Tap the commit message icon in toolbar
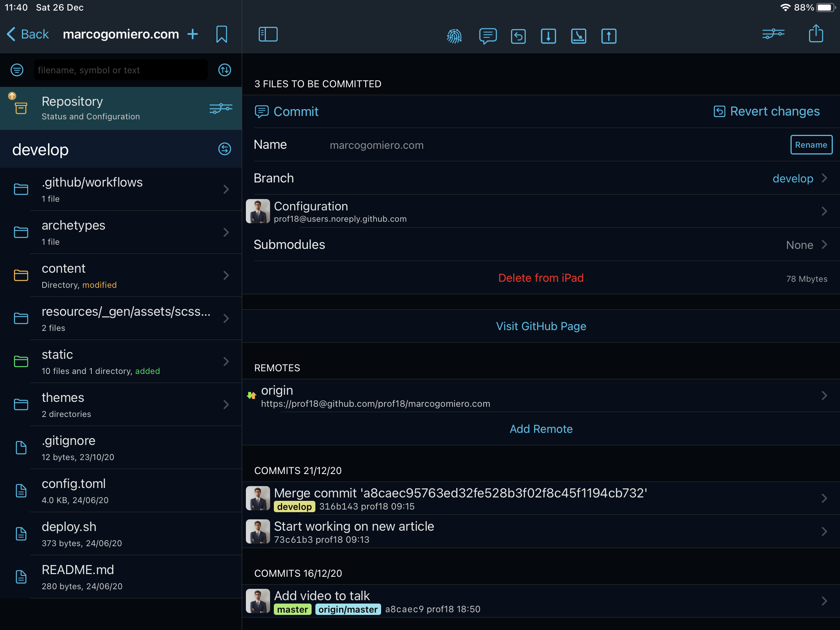Viewport: 840px width, 630px height. click(x=488, y=36)
